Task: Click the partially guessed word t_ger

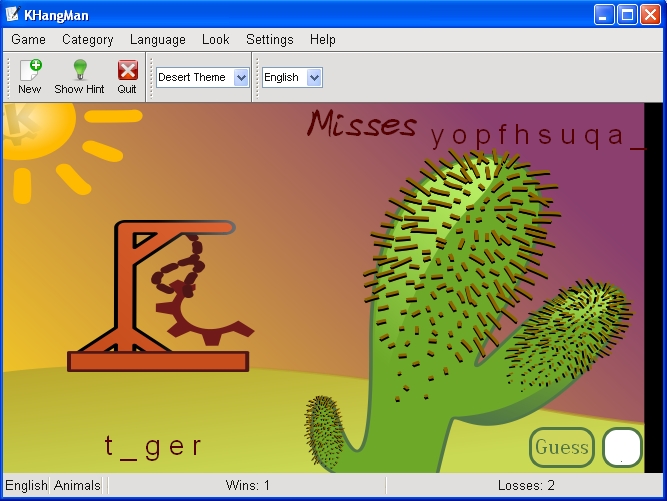Action: (153, 447)
